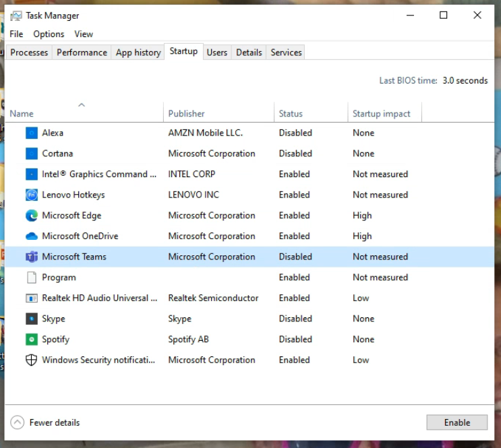Screen dimensions: 501x448
Task: Click Not measured impact for Lenovo Hotkeys
Action: (x=380, y=195)
